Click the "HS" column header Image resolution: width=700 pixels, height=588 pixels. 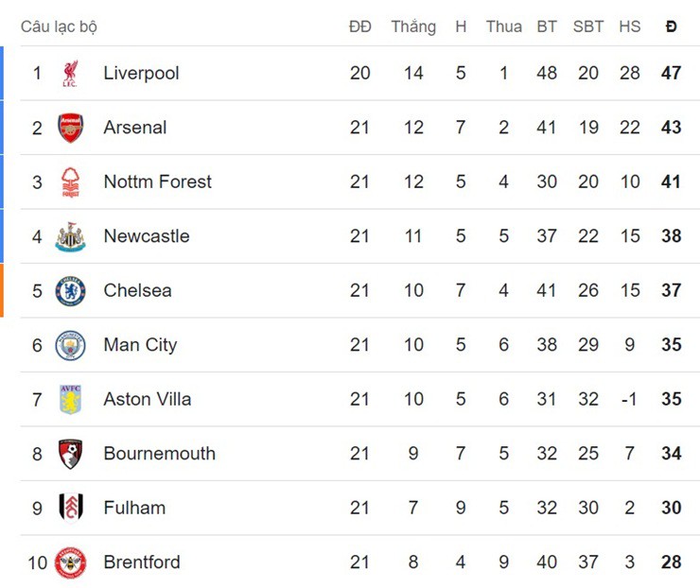click(x=630, y=26)
